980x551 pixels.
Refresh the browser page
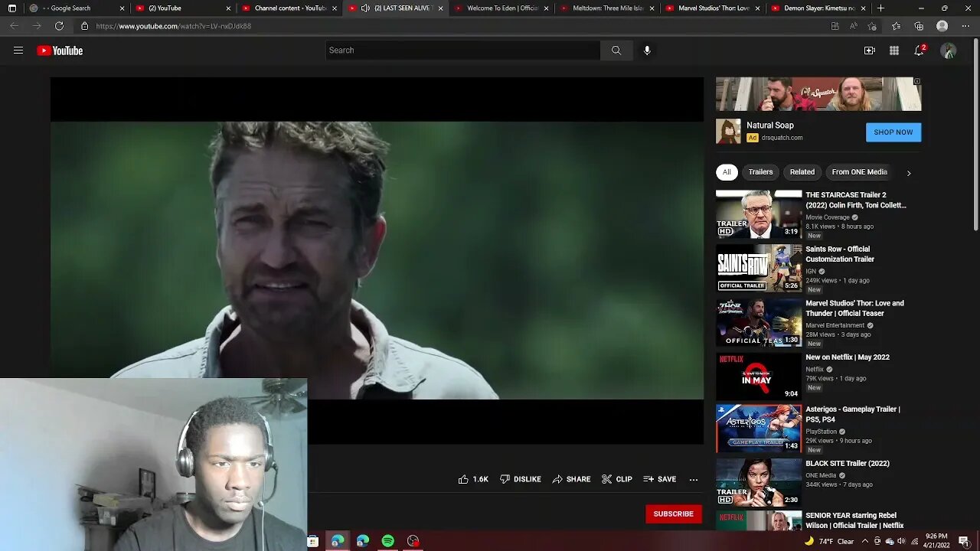coord(59,26)
